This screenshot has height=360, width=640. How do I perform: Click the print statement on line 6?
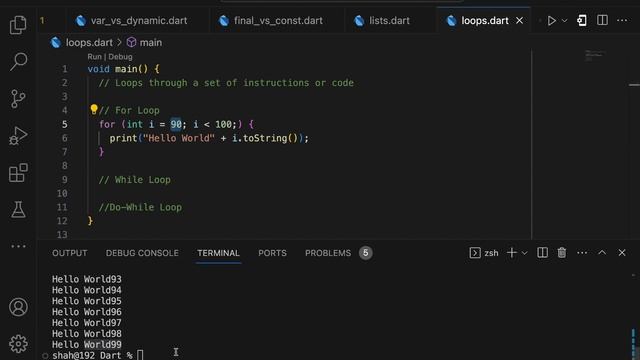point(209,138)
